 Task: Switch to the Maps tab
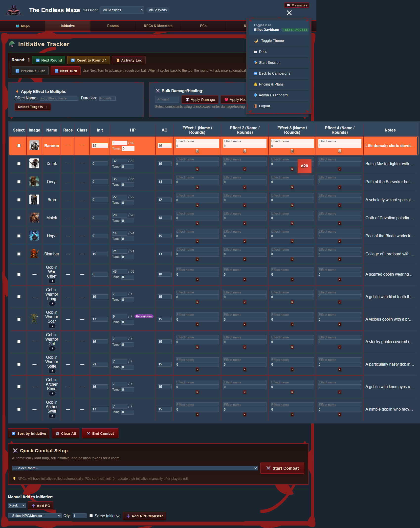[x=23, y=26]
